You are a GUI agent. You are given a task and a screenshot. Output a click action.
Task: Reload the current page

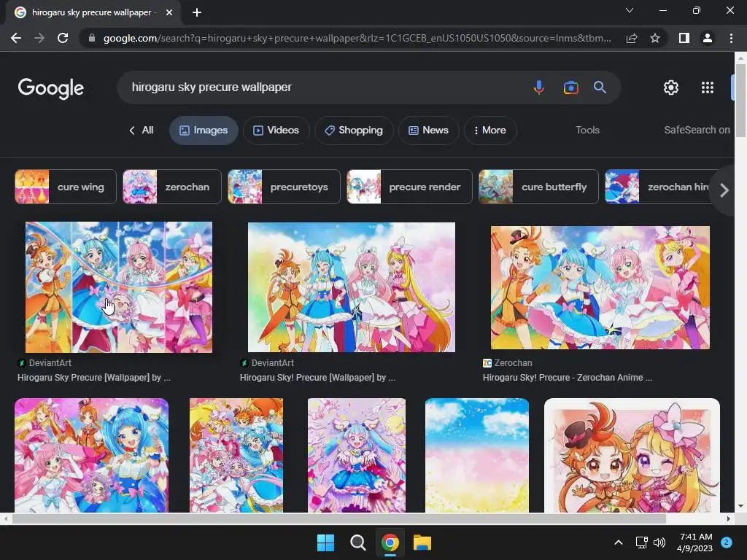[63, 38]
